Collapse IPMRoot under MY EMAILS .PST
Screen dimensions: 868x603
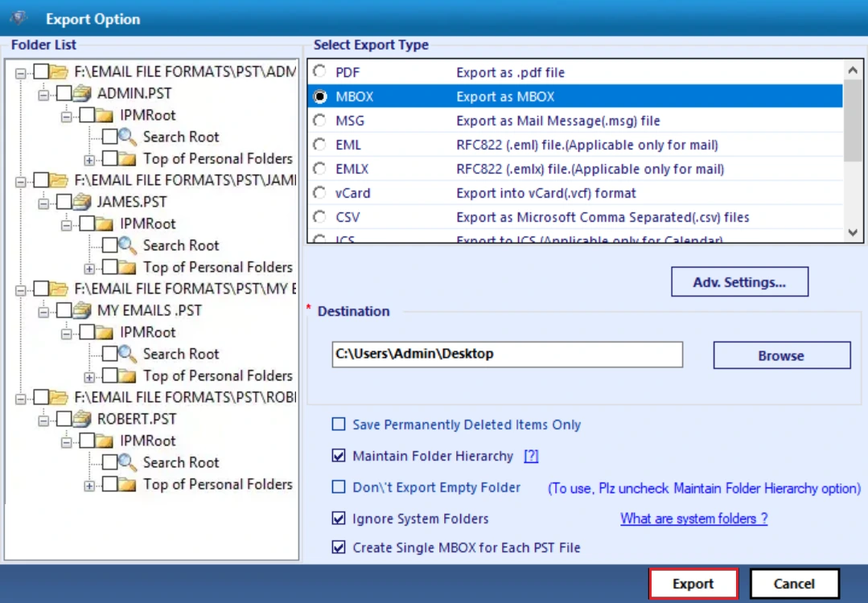(67, 334)
